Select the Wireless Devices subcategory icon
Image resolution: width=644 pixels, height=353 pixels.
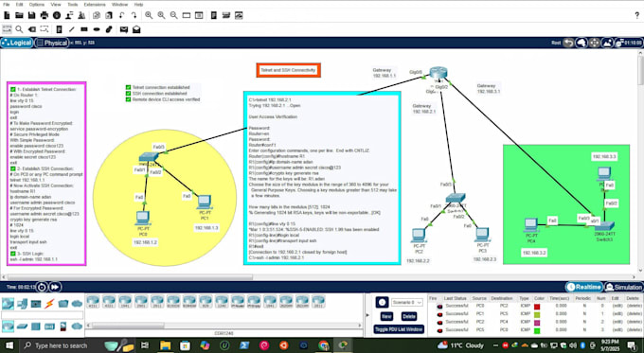49,327
